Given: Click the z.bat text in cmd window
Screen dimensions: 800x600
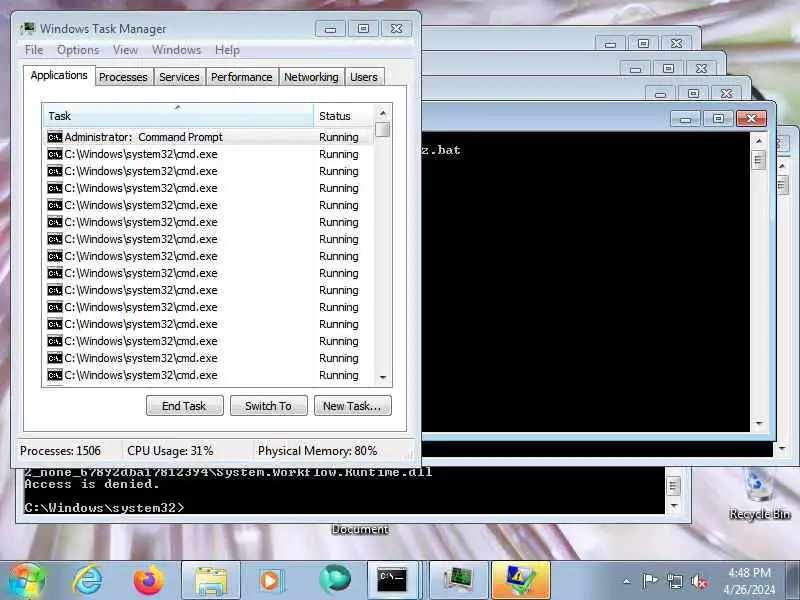Looking at the screenshot, I should click(442, 150).
